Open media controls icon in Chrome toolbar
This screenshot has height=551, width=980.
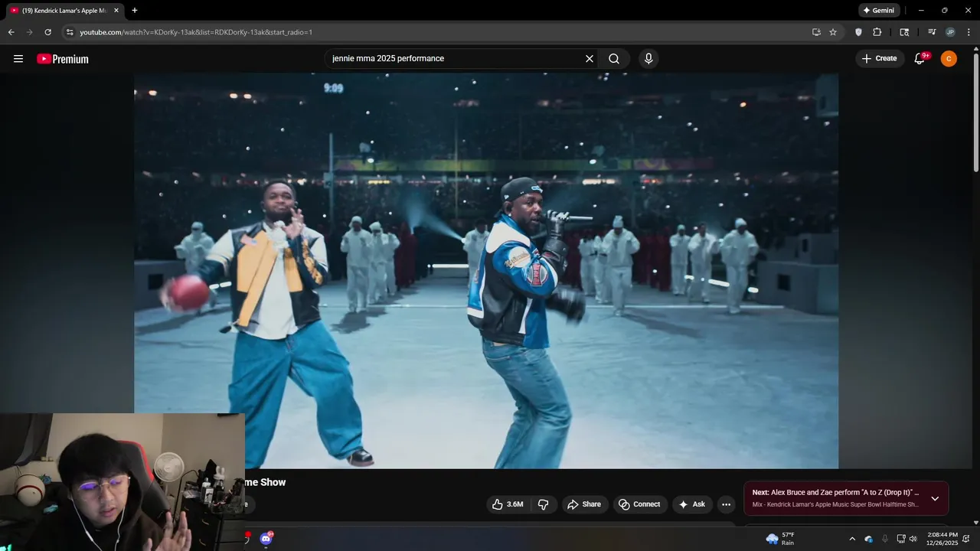(x=932, y=32)
